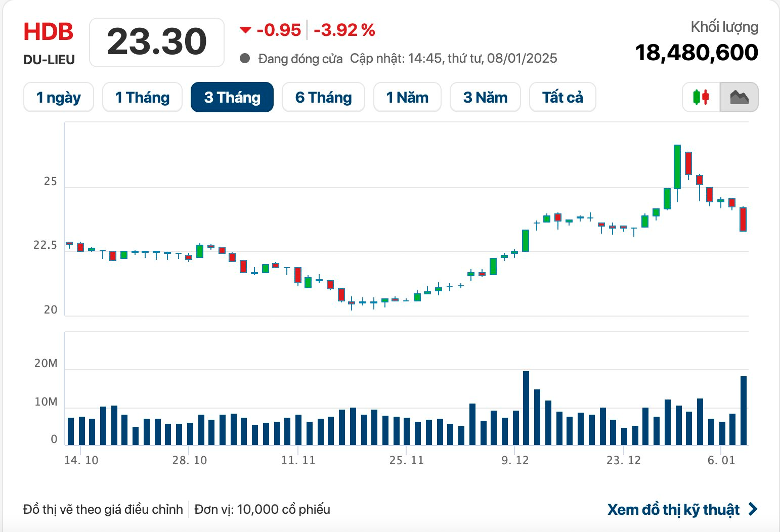Click the Khối lượng label
This screenshot has height=532, width=780.
(724, 27)
